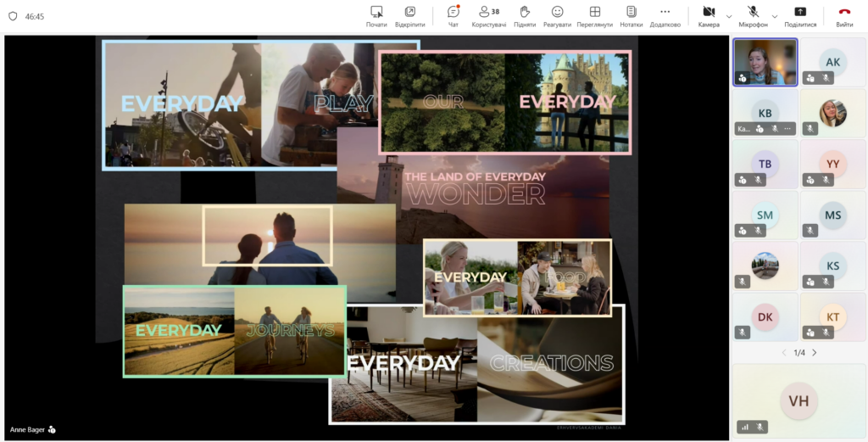Screen dimensions: 868x442
Task: Click the Почати present icon
Action: pos(376,15)
